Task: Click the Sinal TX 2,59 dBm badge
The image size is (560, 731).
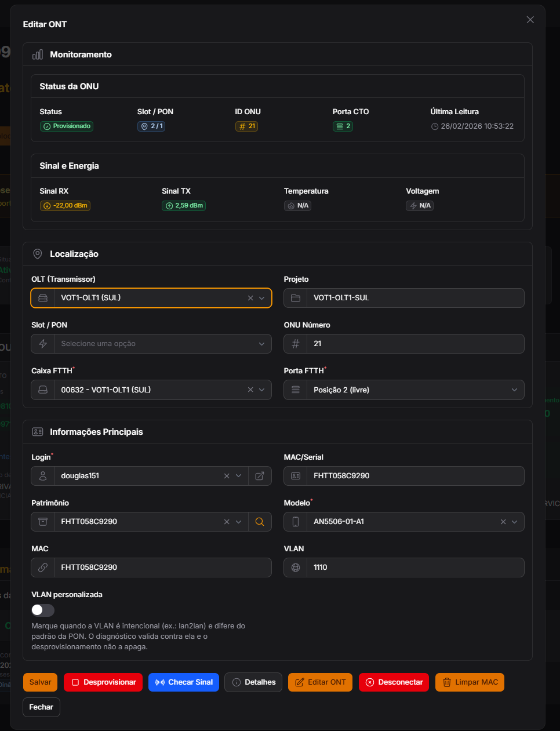Action: tap(184, 206)
